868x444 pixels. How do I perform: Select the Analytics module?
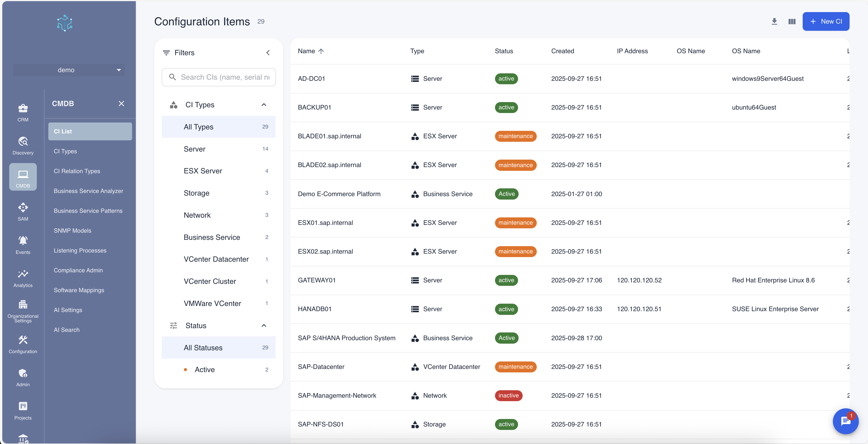click(22, 278)
